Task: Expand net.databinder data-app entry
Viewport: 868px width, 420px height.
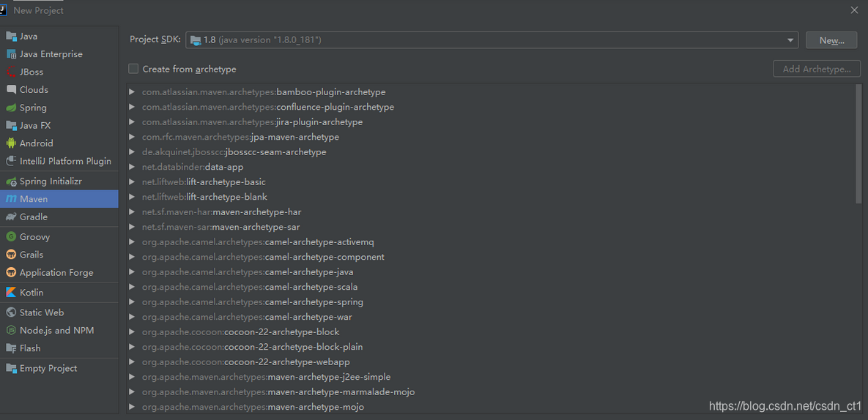Action: point(132,166)
